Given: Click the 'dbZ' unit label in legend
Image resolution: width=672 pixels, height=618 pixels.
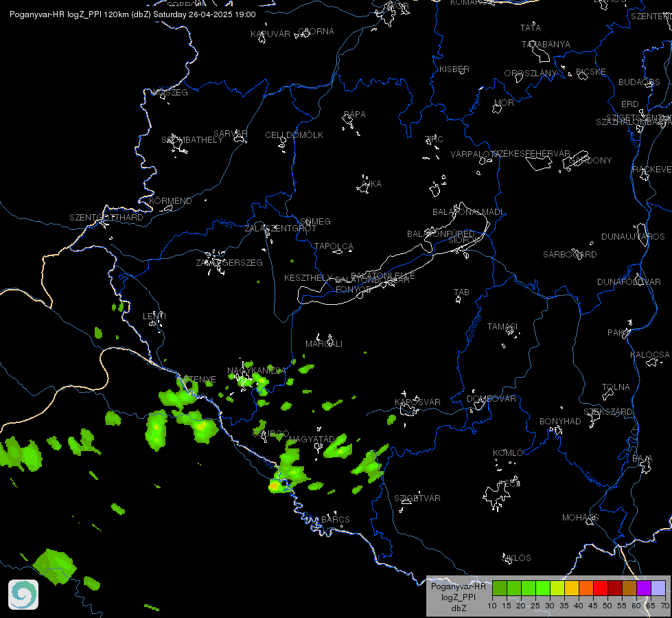Looking at the screenshot, I should pos(459,608).
